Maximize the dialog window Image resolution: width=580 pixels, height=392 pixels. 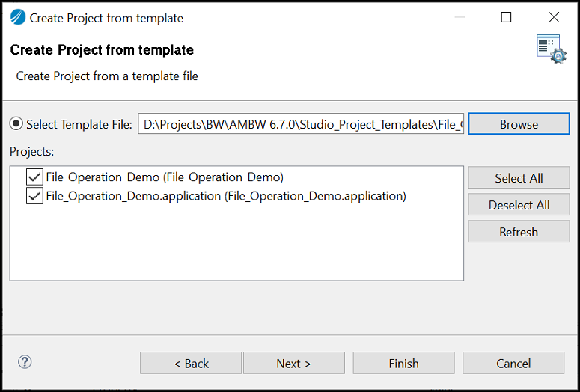[x=506, y=17]
